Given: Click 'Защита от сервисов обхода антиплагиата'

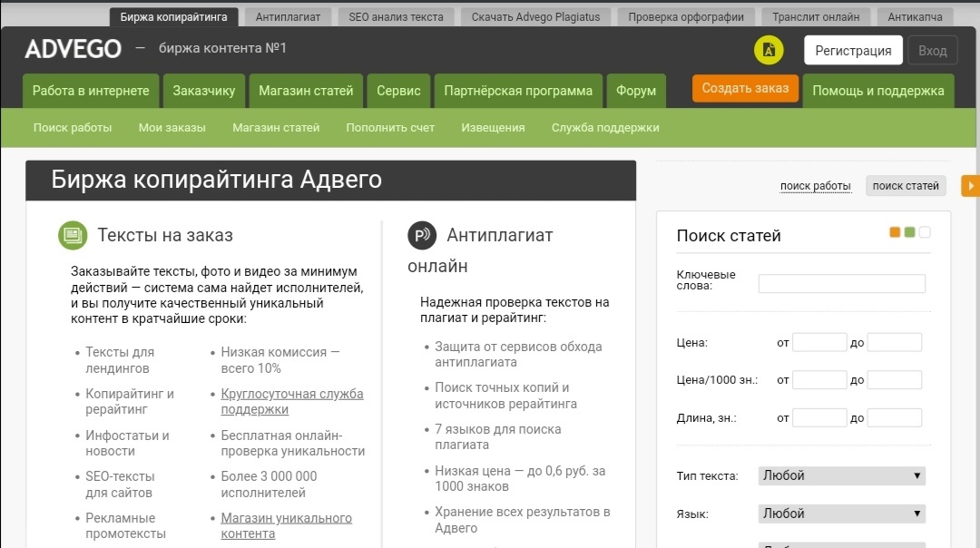Looking at the screenshot, I should click(x=518, y=354).
